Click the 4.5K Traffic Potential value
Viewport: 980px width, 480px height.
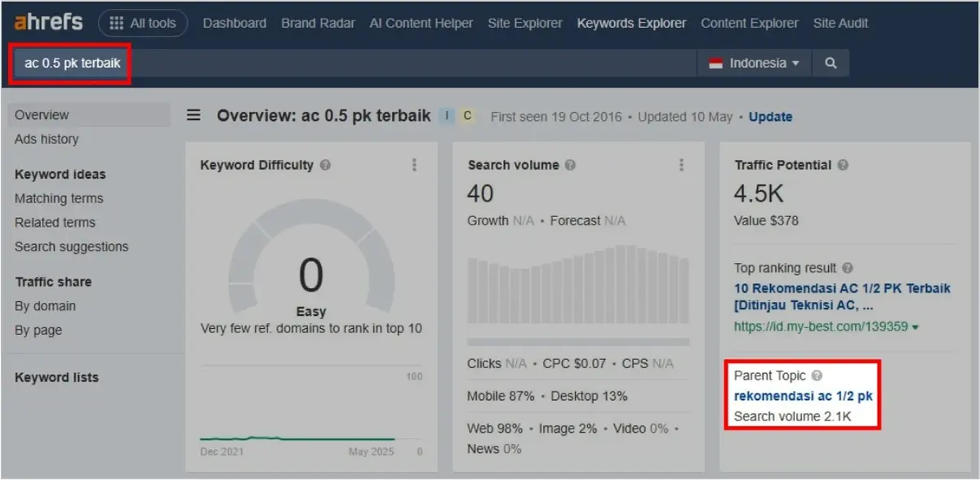tap(759, 193)
